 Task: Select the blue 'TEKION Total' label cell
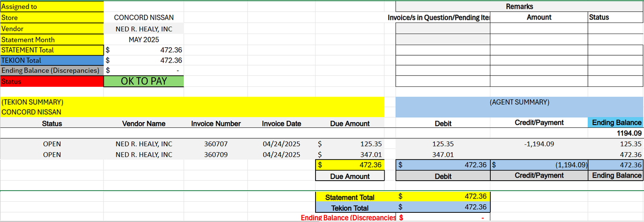pyautogui.click(x=52, y=60)
